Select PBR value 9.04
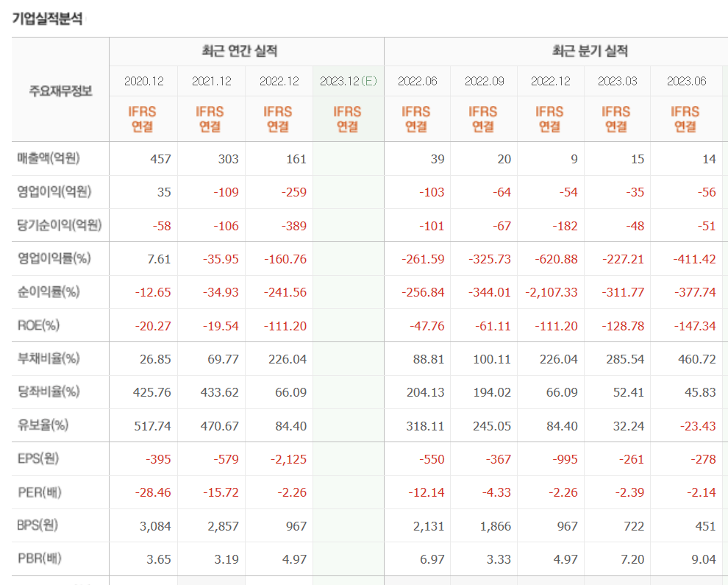Screen dimensions: 728x585 click(704, 559)
